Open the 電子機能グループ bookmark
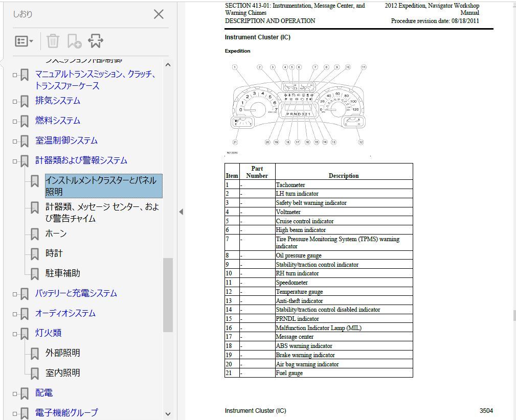The height and width of the screenshot is (420, 516). [66, 412]
